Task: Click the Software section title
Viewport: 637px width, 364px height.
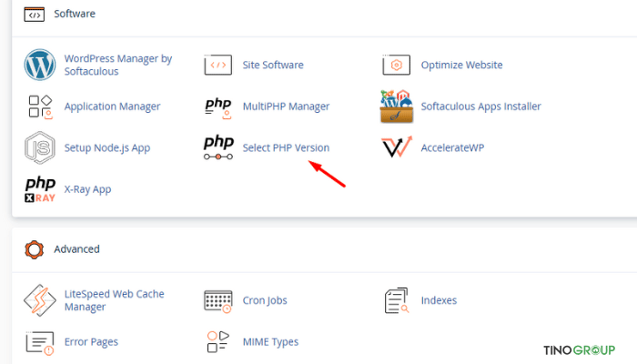Action: (x=75, y=14)
